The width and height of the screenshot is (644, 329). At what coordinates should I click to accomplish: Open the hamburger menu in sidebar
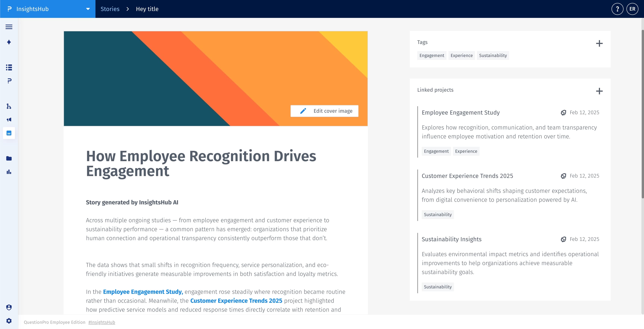tap(9, 27)
